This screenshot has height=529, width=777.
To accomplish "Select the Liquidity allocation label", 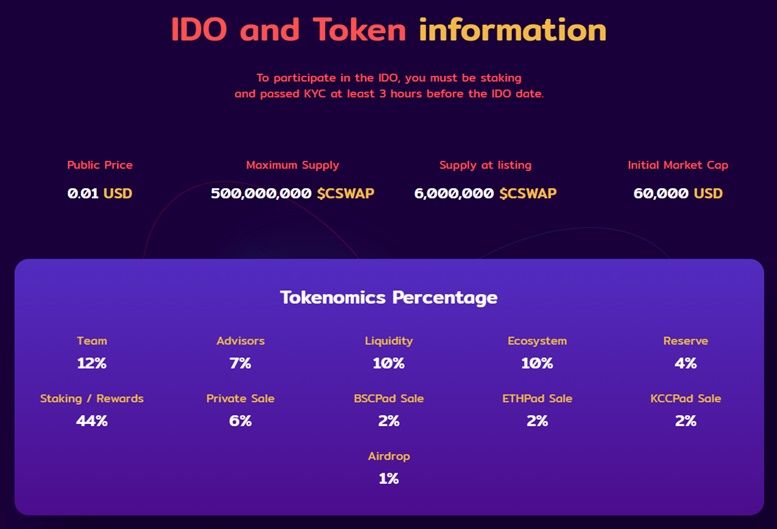I will point(388,341).
